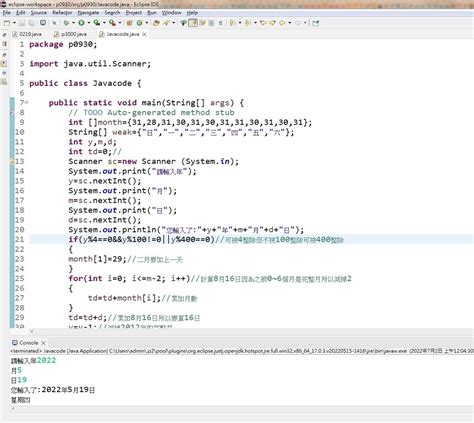Image resolution: width=474 pixels, height=423 pixels.
Task: Collapse the main method fold at line 7
Action: click(x=27, y=102)
